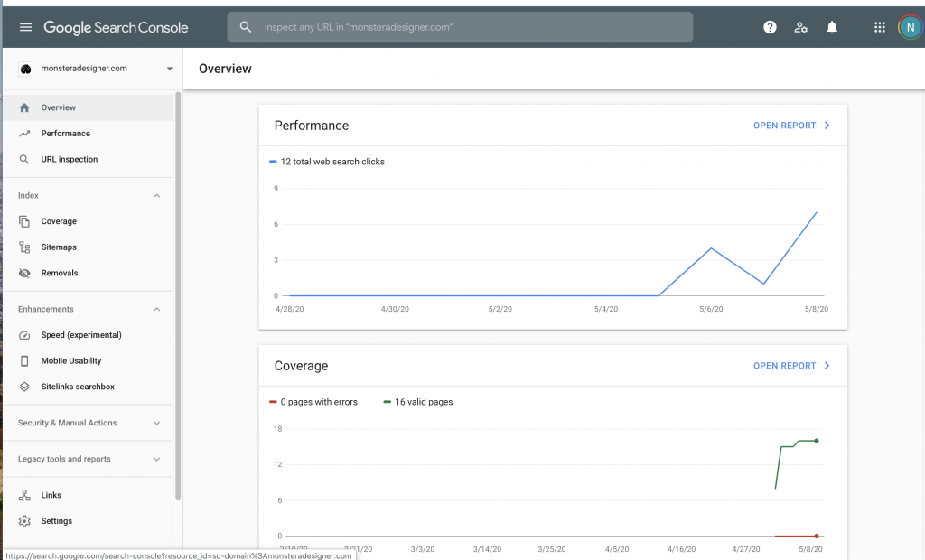Select Overview in sidebar
925x560 pixels.
[x=89, y=107]
